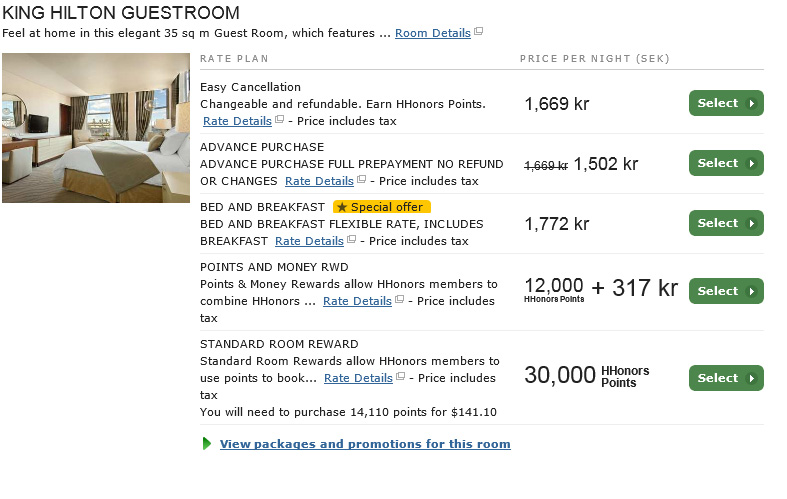Click the guestroom photo thumbnail
787x499 pixels.
[x=96, y=128]
